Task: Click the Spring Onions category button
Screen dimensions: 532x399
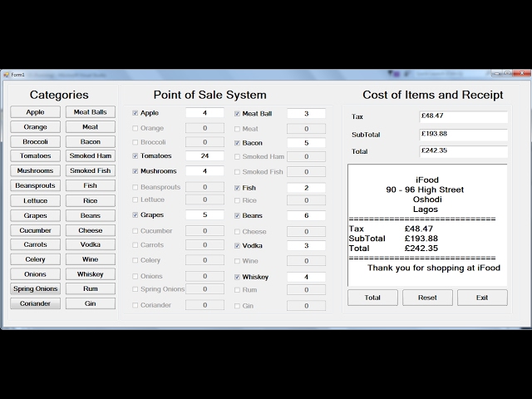Action: pyautogui.click(x=35, y=288)
